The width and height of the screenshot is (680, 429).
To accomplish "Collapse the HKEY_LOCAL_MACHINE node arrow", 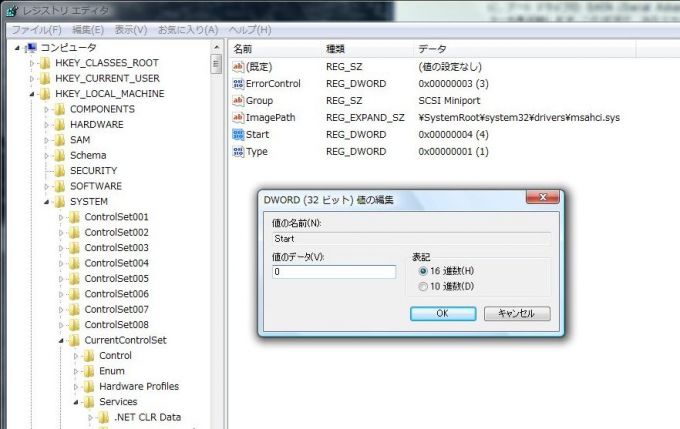I will tap(32, 94).
